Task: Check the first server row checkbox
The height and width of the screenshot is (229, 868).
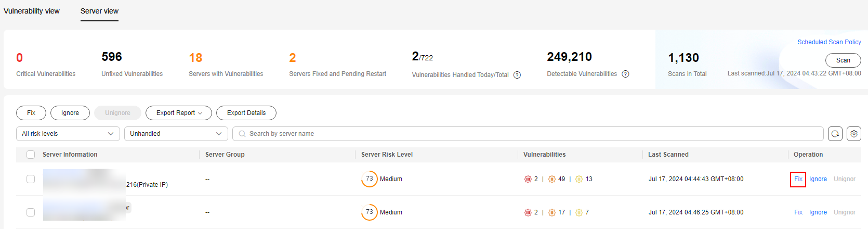Action: [31, 179]
